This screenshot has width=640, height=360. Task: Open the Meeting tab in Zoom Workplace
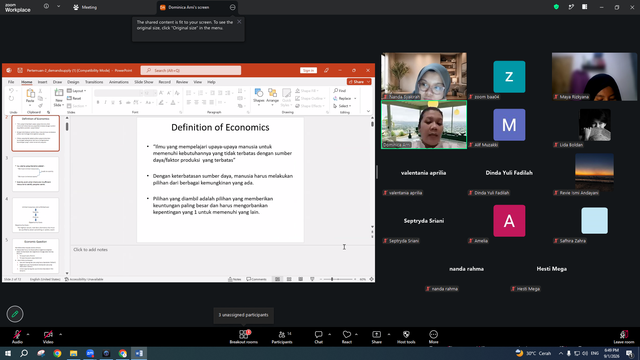click(85, 7)
